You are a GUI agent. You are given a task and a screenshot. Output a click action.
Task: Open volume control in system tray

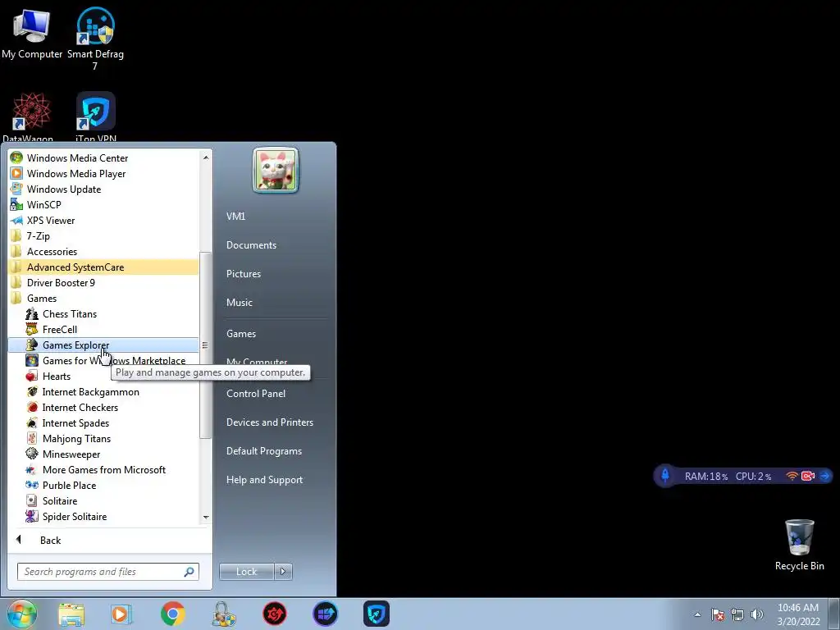(757, 614)
